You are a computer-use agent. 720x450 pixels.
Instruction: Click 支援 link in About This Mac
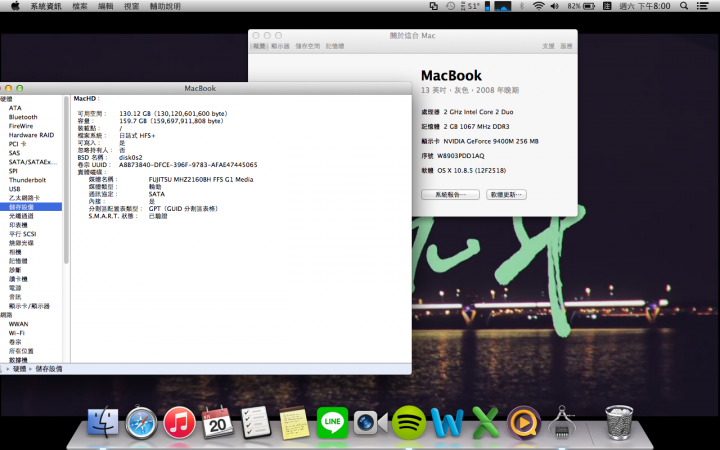coord(548,46)
